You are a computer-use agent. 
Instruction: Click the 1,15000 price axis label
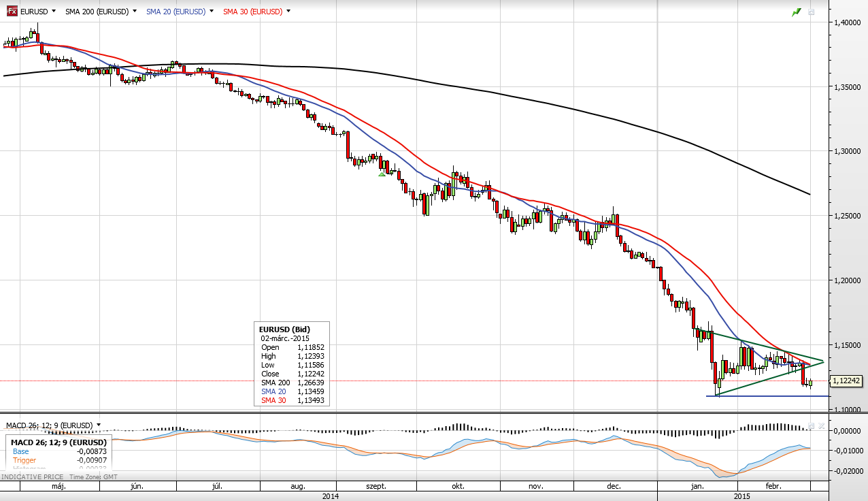(849, 345)
